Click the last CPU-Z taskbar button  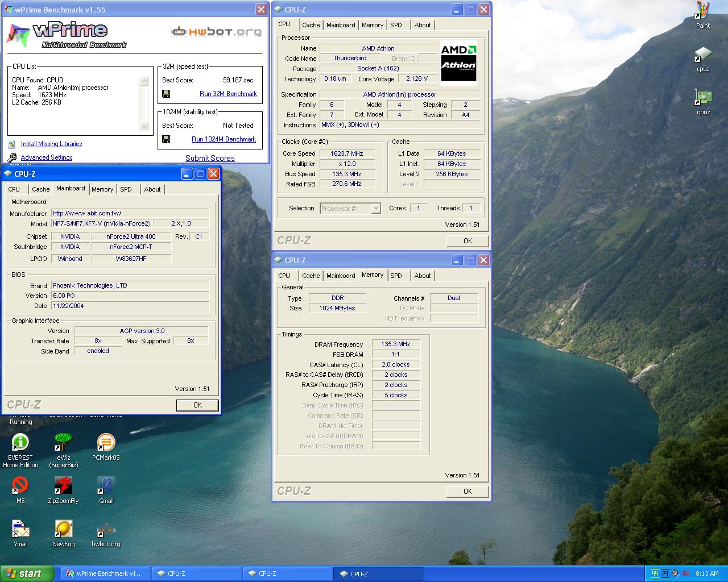pos(379,573)
